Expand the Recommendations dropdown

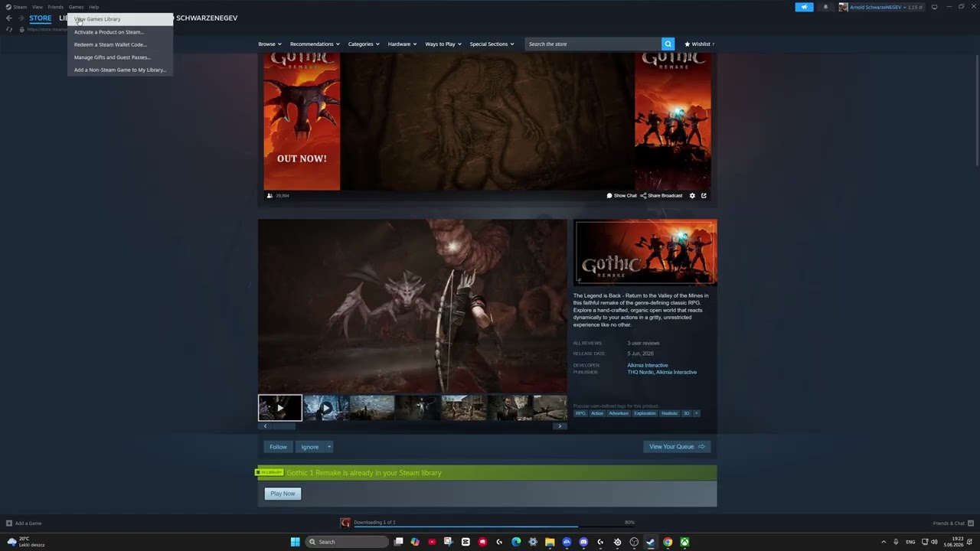point(315,44)
